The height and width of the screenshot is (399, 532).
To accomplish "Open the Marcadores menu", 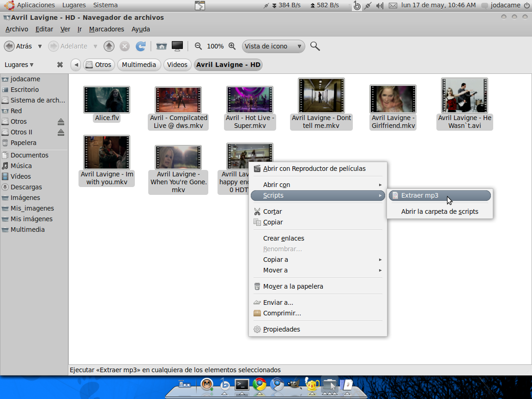I will pyautogui.click(x=107, y=29).
